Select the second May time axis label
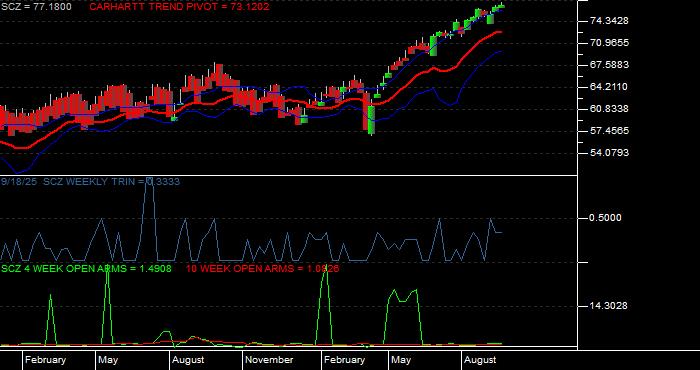Image resolution: width=700 pixels, height=370 pixels. (401, 360)
